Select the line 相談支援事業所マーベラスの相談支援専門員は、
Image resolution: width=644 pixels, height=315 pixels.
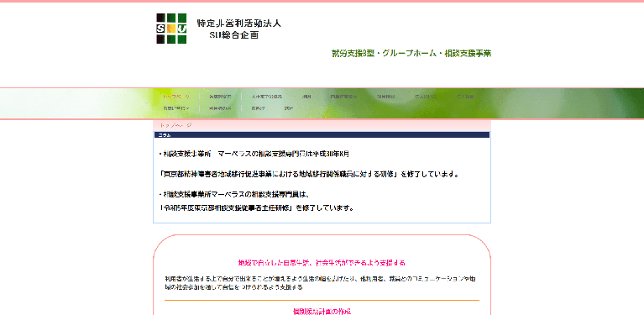[233, 194]
